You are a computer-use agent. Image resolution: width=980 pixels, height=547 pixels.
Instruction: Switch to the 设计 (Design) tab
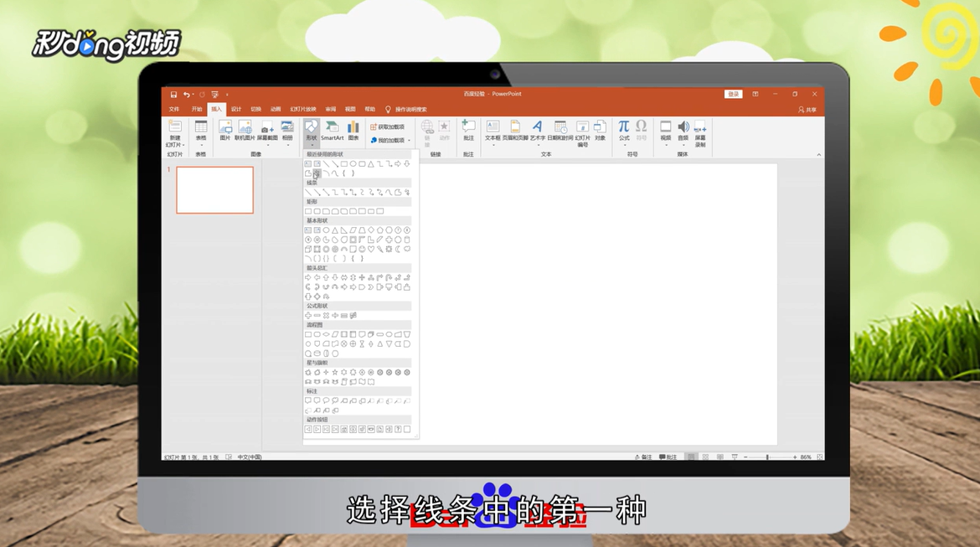click(x=236, y=110)
